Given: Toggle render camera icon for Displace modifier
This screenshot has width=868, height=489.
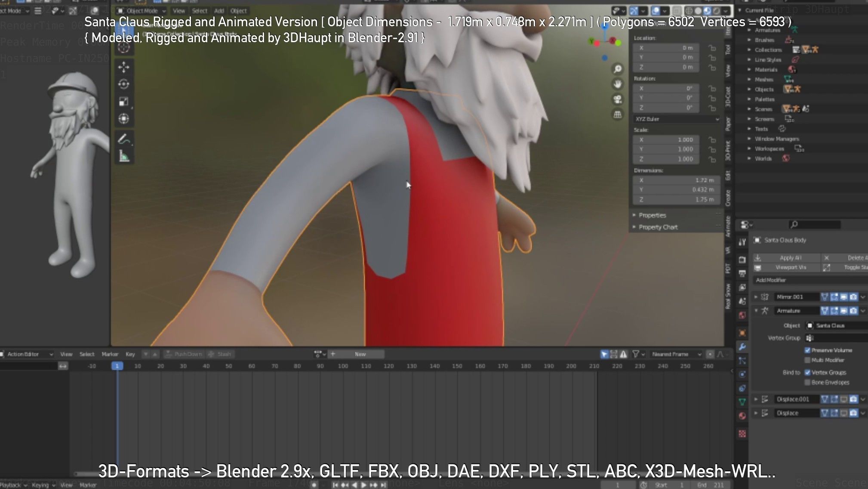Looking at the screenshot, I should 853,413.
